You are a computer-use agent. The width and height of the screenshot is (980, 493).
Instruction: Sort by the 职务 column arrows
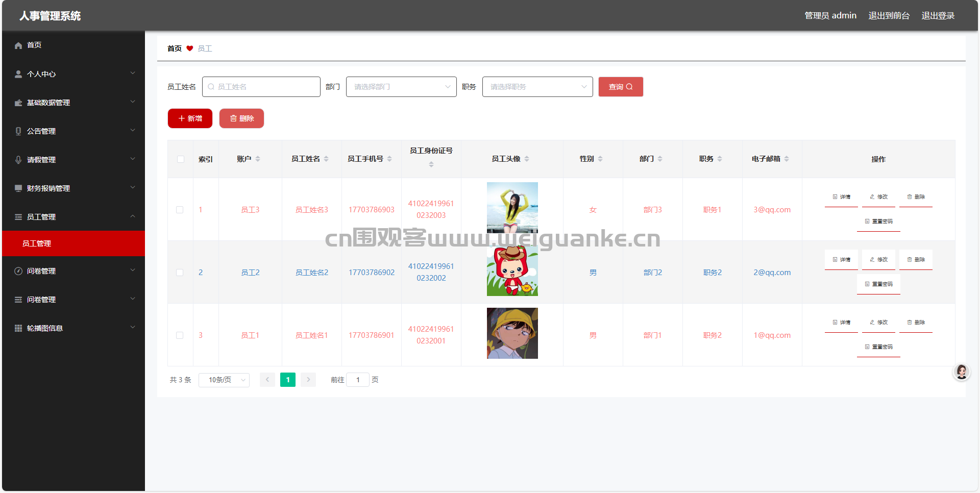tap(720, 159)
